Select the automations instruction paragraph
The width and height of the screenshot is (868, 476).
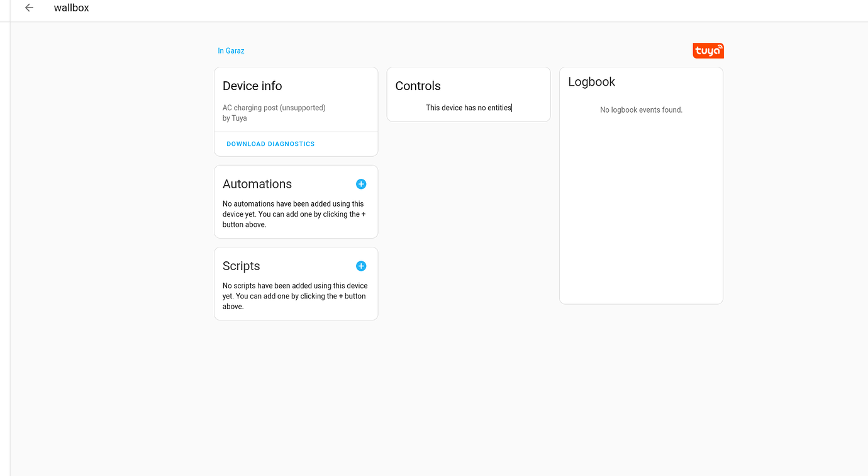coord(293,213)
